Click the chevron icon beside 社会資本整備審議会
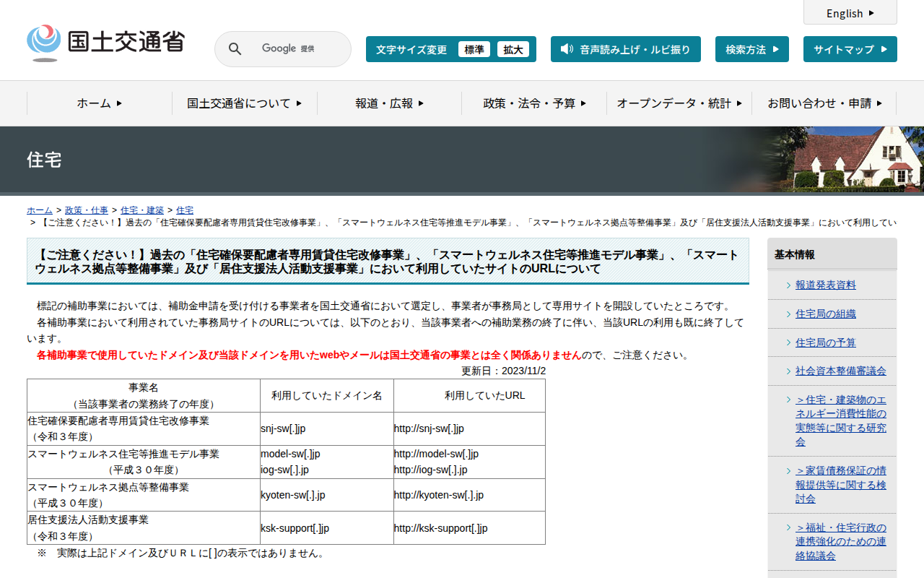Screen dimensions: 924x578 coord(788,371)
